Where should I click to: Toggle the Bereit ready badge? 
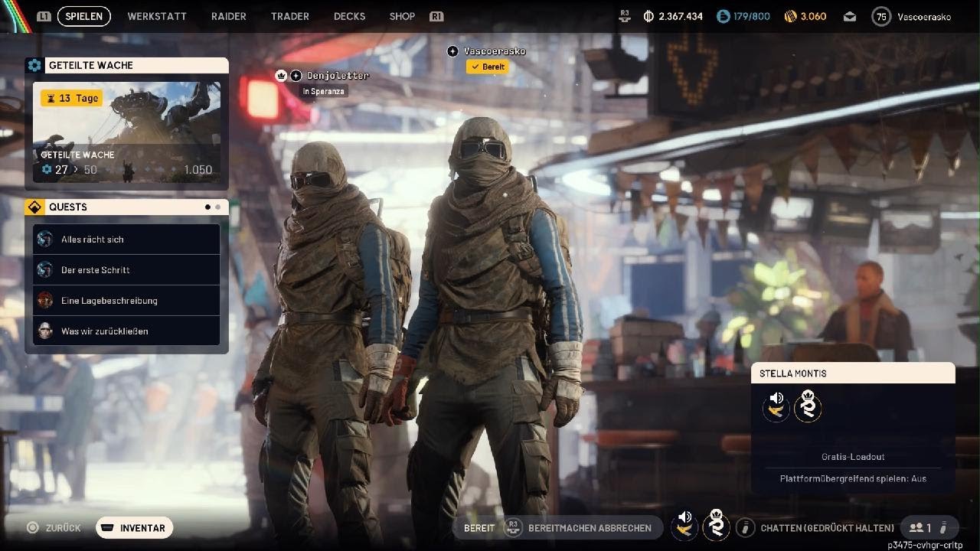(488, 67)
